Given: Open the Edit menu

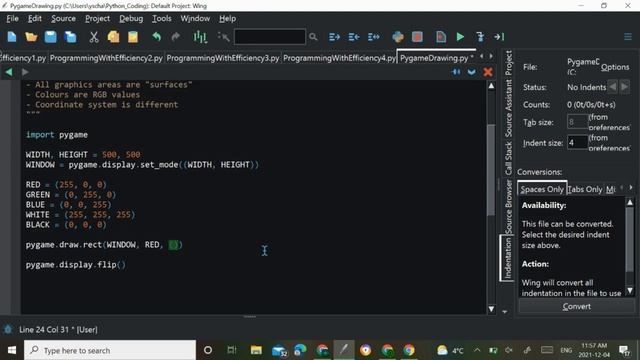Looking at the screenshot, I should coord(35,19).
